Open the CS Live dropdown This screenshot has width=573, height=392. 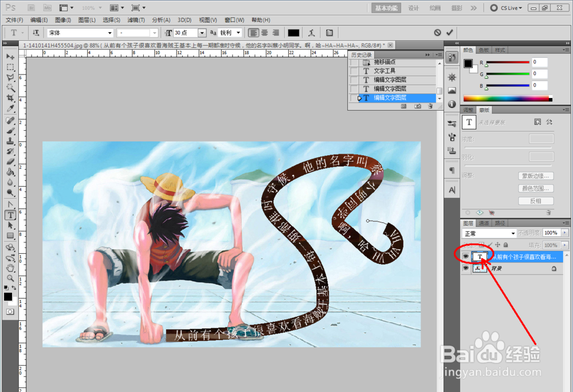click(506, 7)
